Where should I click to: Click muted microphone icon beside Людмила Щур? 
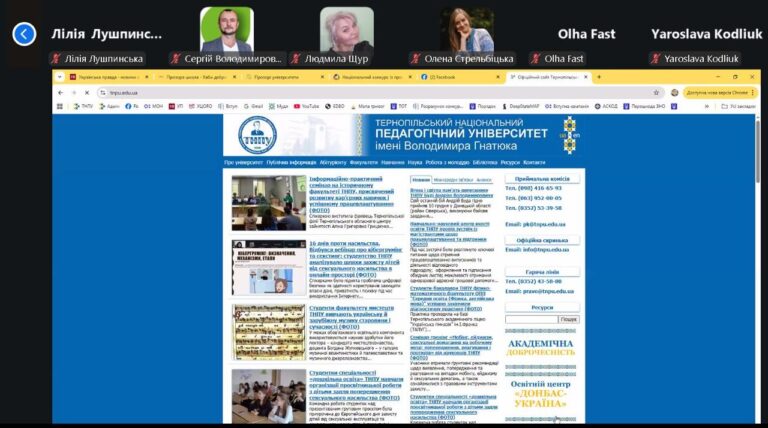[295, 59]
